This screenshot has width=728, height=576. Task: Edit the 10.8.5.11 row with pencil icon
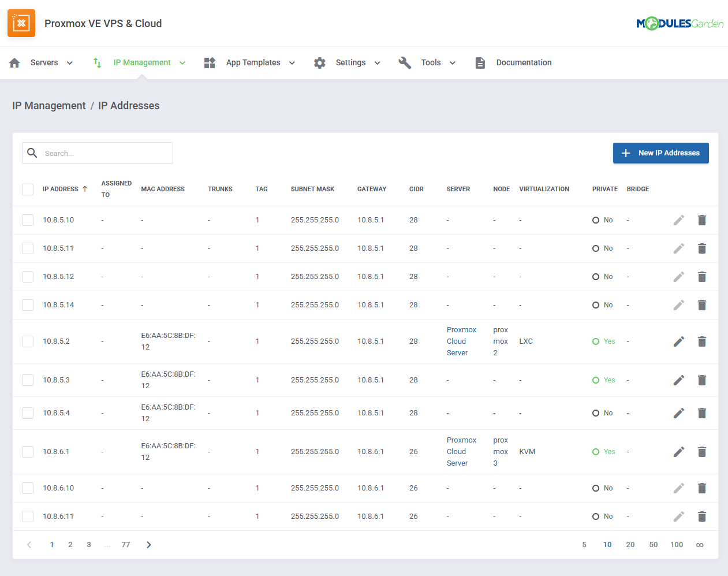point(679,248)
